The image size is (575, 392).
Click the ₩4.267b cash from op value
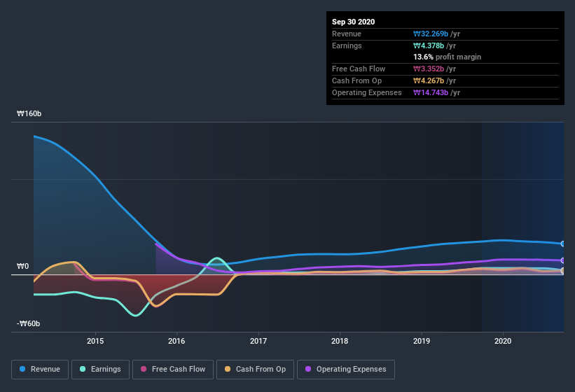tap(429, 80)
